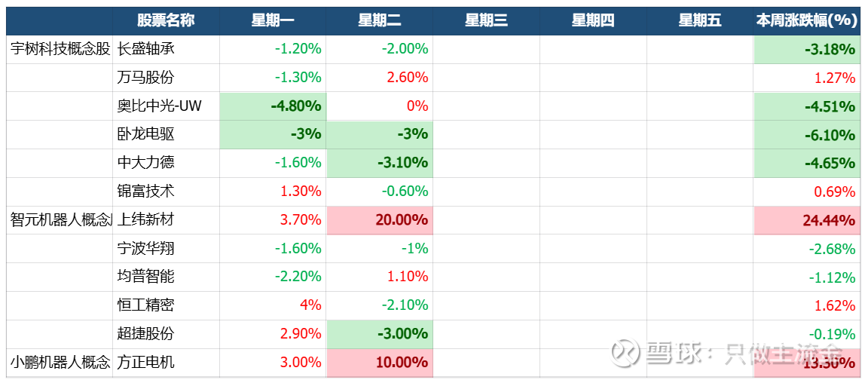Select the 星期二 column header
This screenshot has height=380, width=868.
[x=380, y=20]
